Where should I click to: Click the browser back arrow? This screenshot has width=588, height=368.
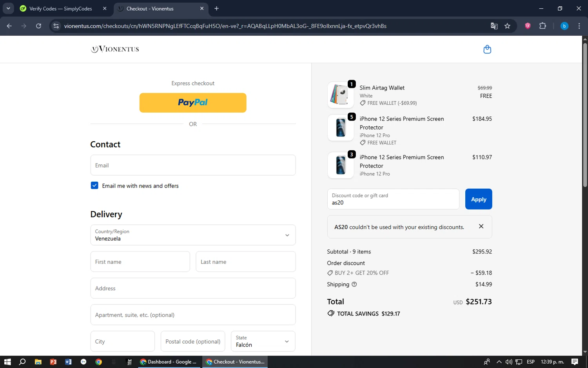9,26
